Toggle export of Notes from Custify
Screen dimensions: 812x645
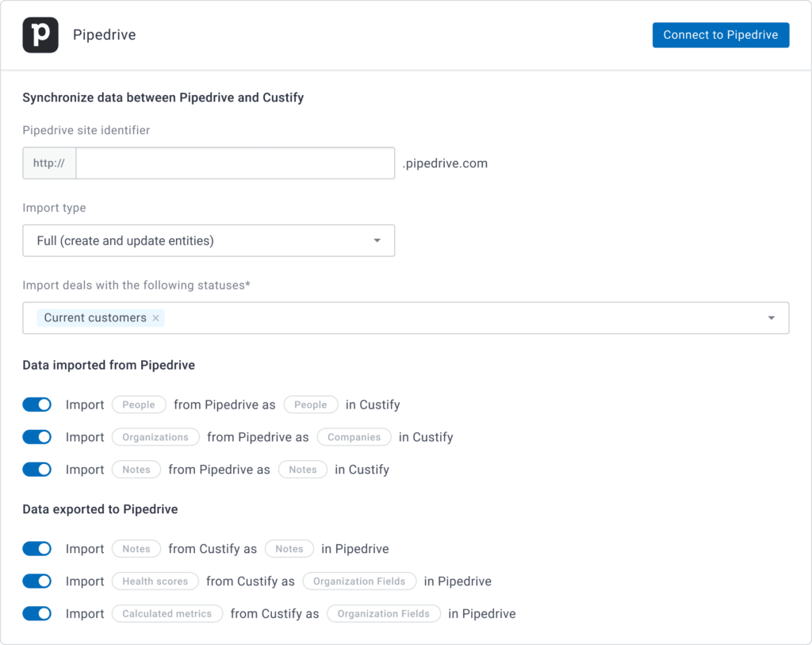pyautogui.click(x=36, y=549)
